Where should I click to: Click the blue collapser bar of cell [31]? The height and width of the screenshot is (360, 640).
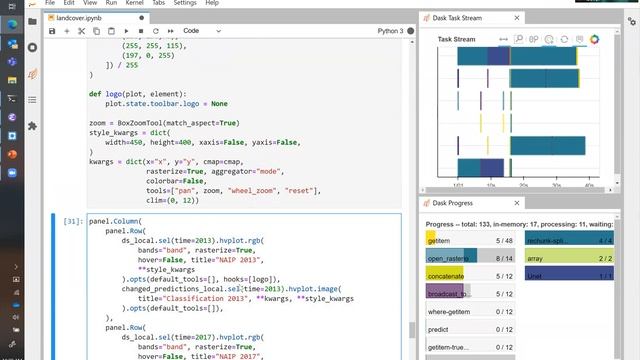(x=53, y=287)
